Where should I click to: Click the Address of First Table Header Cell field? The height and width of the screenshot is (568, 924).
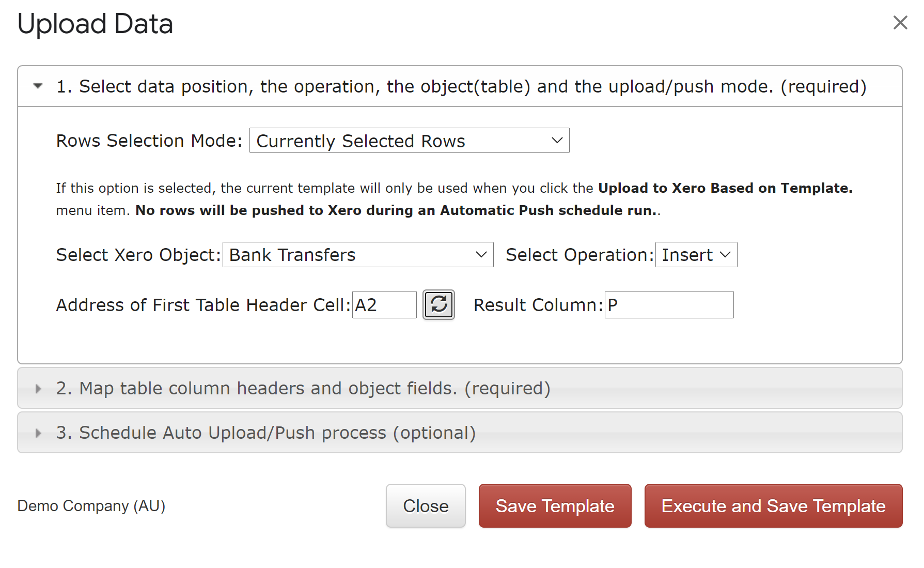(384, 305)
